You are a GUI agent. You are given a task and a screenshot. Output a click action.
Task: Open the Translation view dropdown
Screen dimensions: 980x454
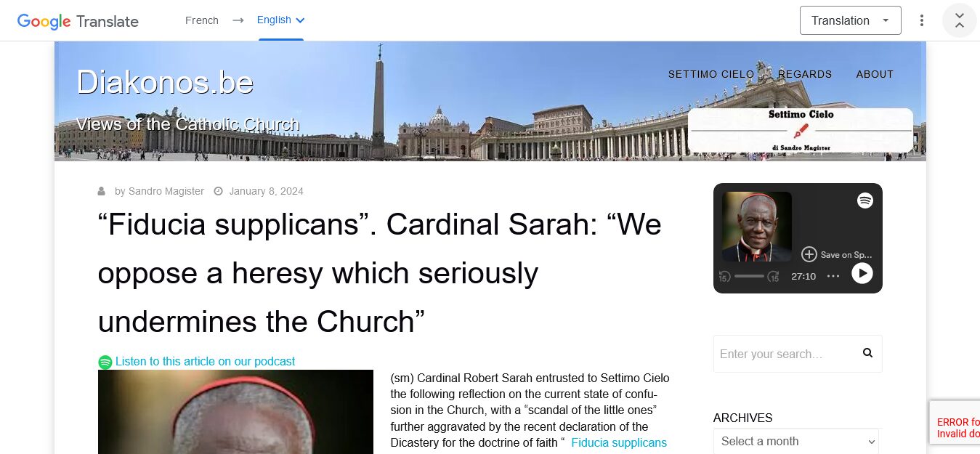[x=850, y=20]
